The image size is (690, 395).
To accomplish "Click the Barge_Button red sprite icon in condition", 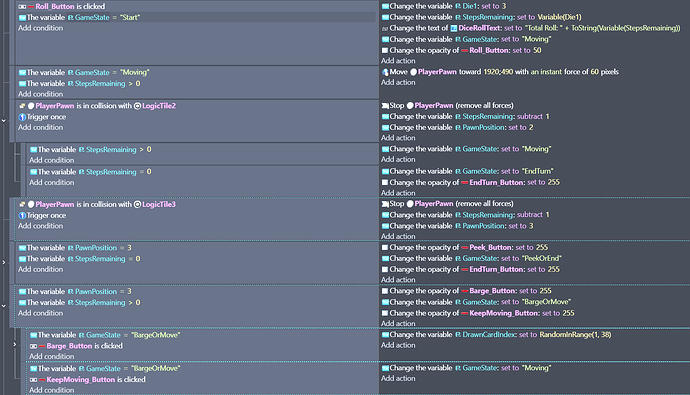I will coord(42,346).
